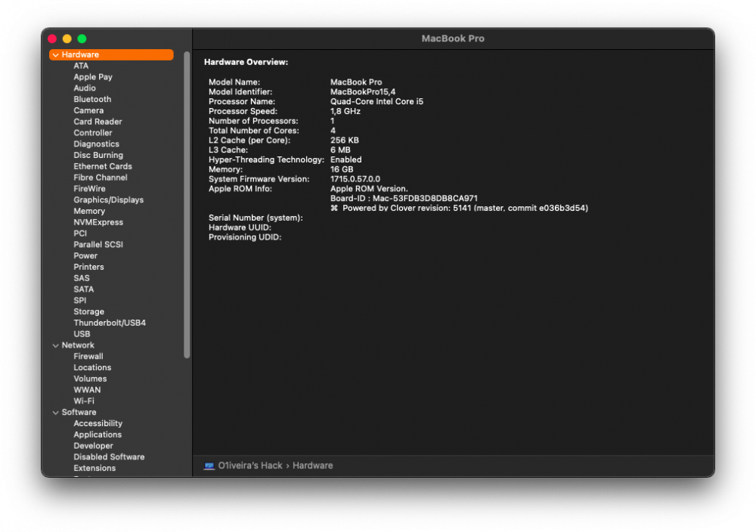The image size is (756, 532).
Task: Open the USB category
Action: pyautogui.click(x=82, y=334)
